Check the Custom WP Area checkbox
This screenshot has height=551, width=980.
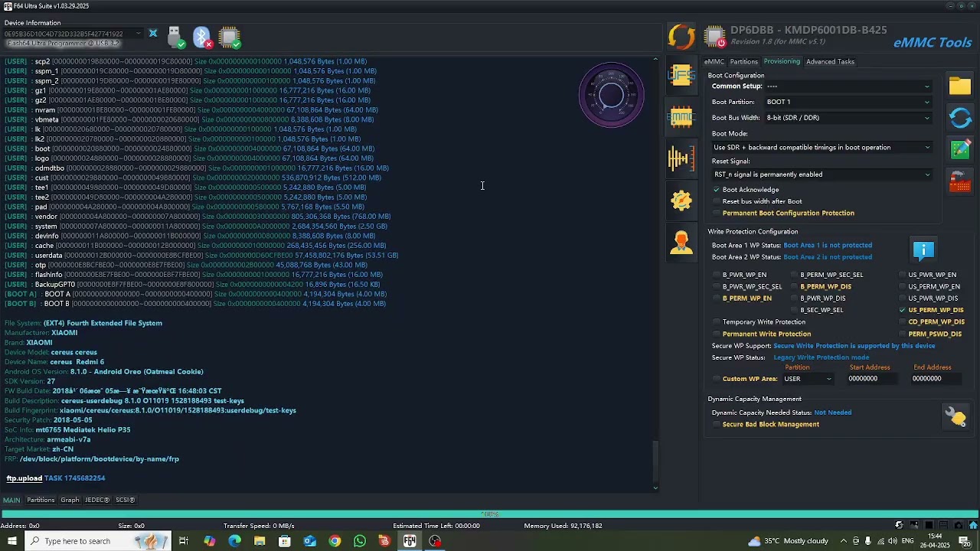[x=717, y=379]
